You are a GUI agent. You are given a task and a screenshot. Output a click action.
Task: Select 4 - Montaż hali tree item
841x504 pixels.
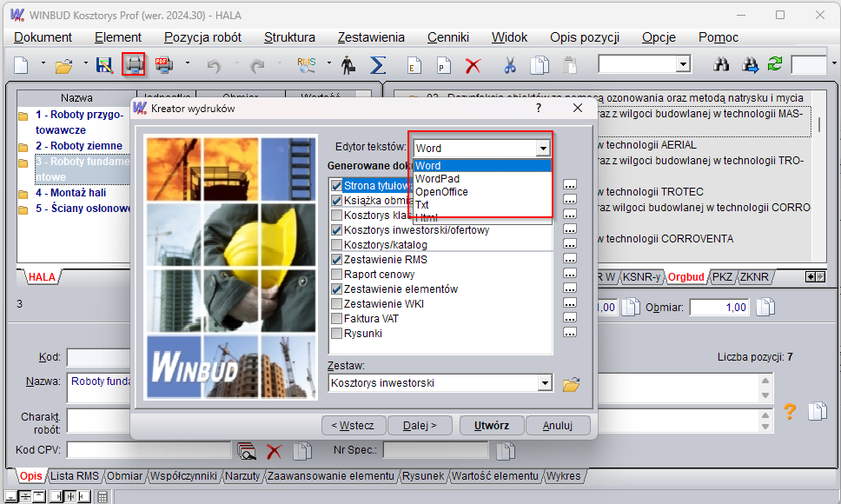(70, 193)
